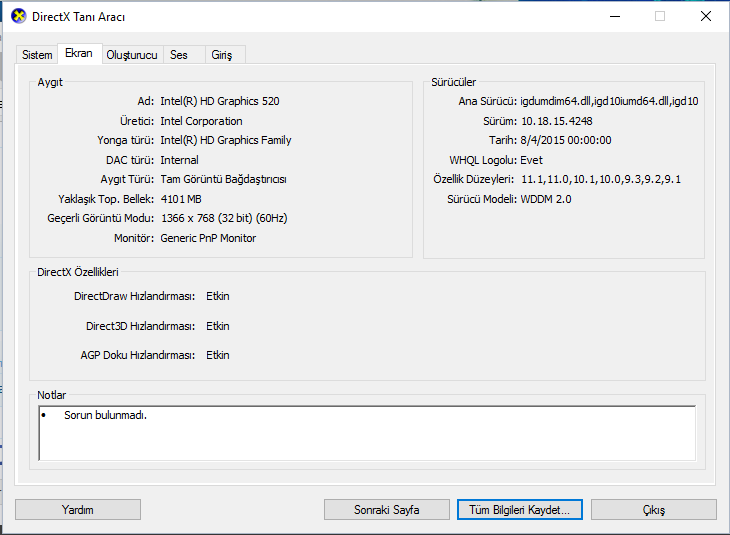
Task: Click 'Intel(R) HD Graphics Family' value
Action: [x=226, y=140]
